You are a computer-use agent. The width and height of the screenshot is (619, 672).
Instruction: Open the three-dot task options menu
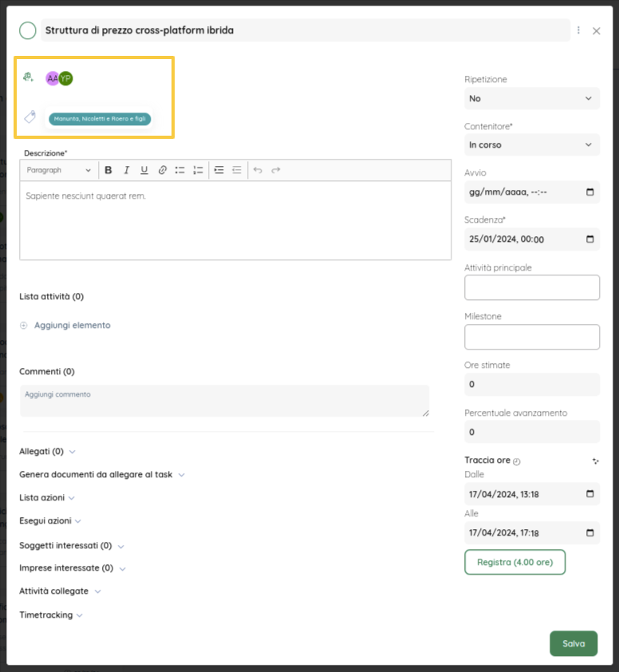(578, 30)
